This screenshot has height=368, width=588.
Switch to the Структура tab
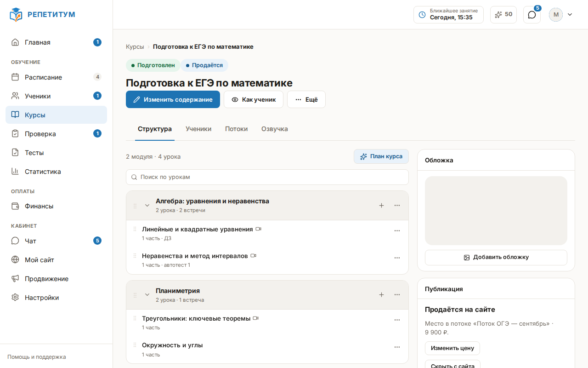tap(155, 129)
